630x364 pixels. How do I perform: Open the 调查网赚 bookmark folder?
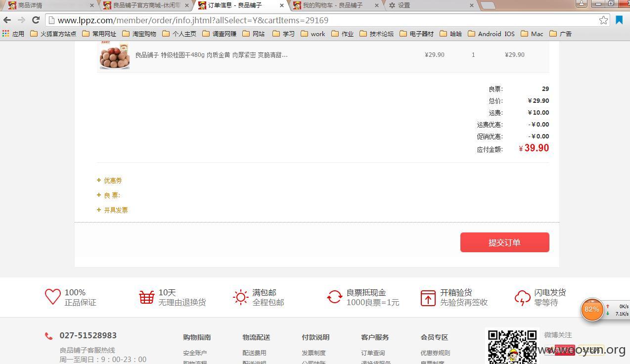tap(220, 34)
